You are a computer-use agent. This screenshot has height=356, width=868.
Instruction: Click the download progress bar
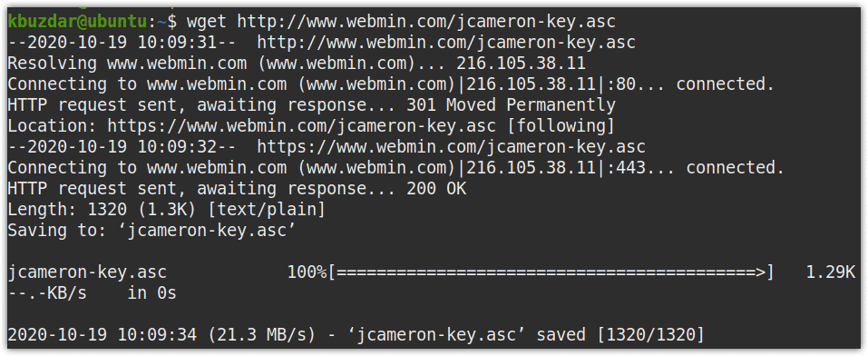(551, 272)
